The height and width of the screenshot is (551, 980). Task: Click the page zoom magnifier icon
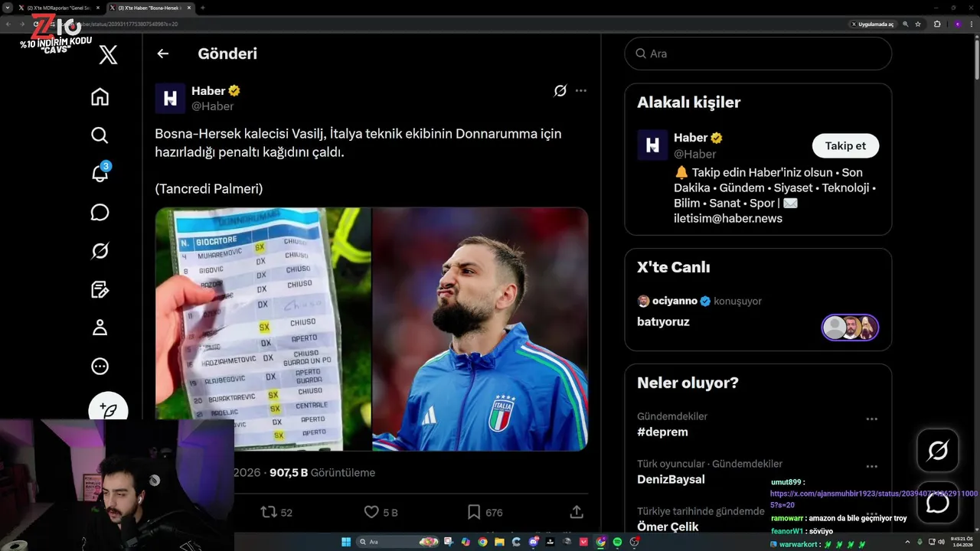coord(906,24)
